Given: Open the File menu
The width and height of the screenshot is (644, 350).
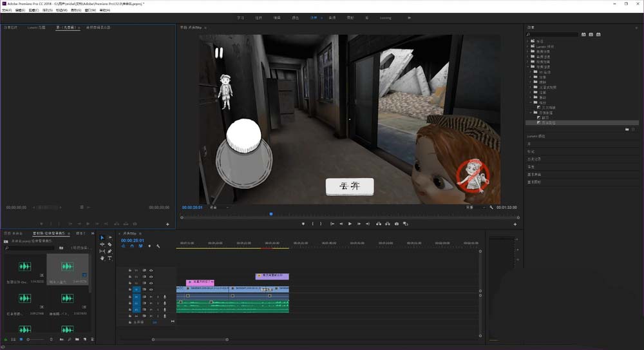Looking at the screenshot, I should click(6, 10).
